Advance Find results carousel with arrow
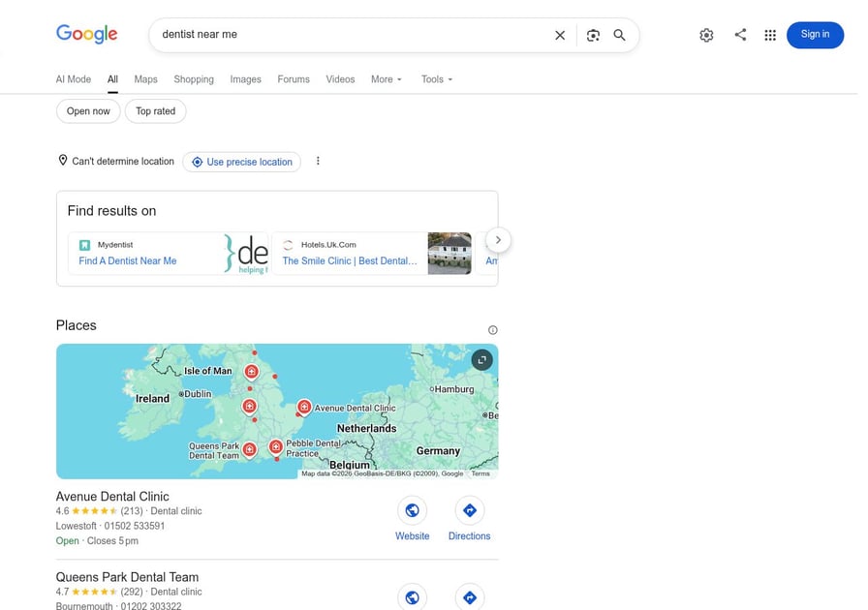The width and height of the screenshot is (868, 610). coord(498,240)
